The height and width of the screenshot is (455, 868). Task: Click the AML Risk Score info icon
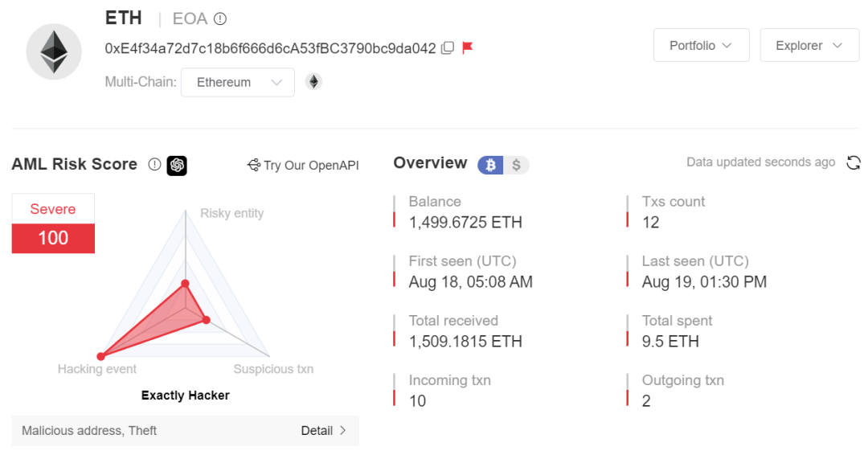(x=154, y=165)
